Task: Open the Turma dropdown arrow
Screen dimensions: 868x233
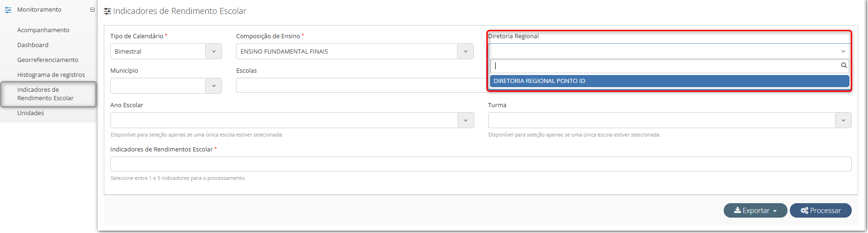Action: point(843,120)
